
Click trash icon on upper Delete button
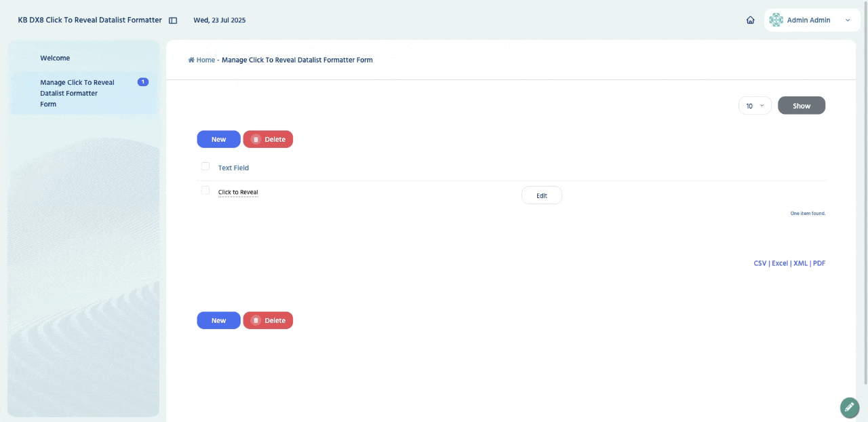pyautogui.click(x=256, y=139)
